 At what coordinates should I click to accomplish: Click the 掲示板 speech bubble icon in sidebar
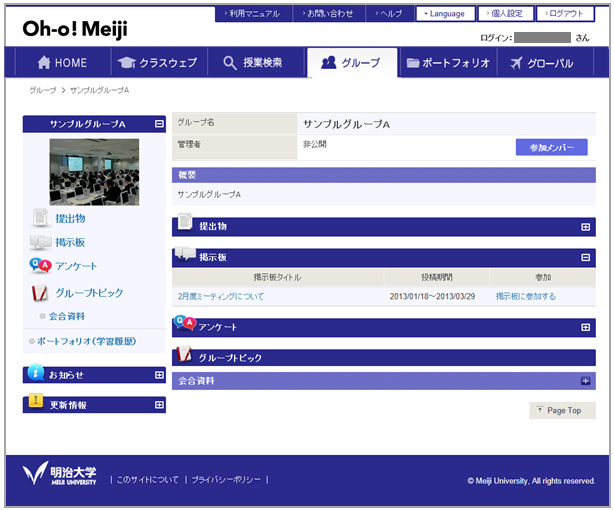coord(40,242)
